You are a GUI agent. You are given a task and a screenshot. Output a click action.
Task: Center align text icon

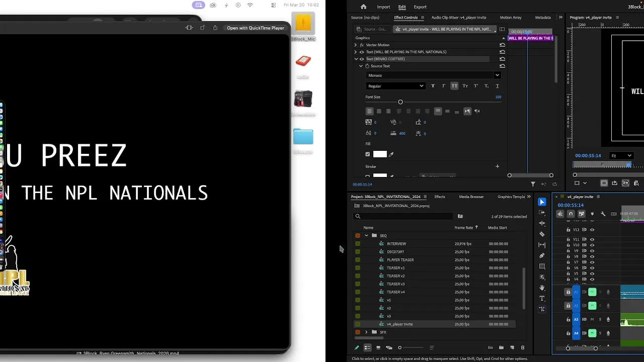click(379, 111)
